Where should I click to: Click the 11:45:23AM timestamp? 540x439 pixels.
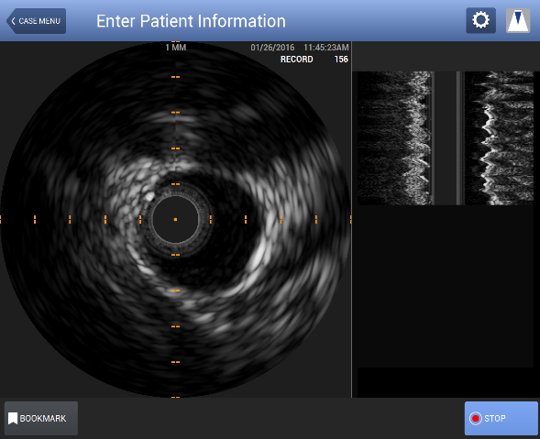pos(326,47)
